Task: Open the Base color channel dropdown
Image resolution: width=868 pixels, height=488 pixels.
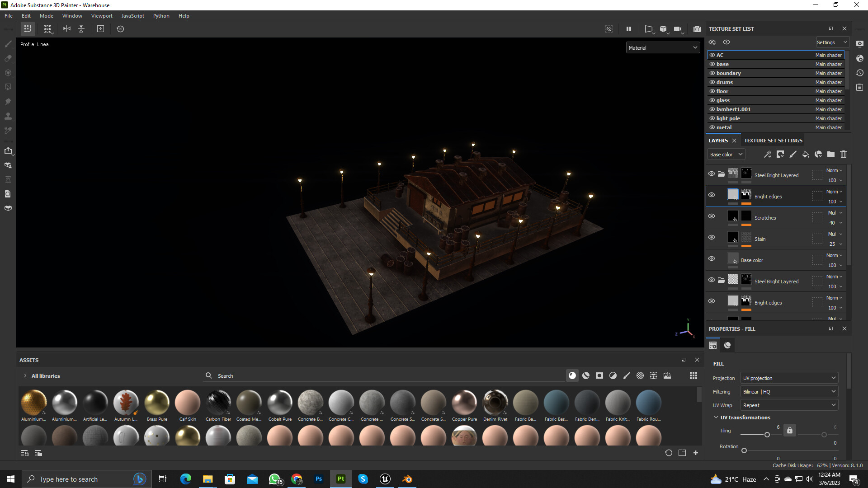Action: (x=726, y=155)
